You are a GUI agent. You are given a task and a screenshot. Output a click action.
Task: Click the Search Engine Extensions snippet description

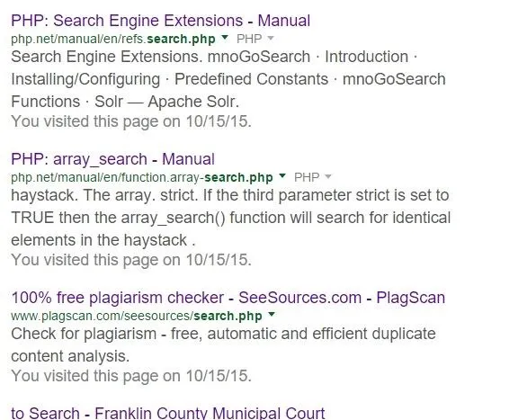[228, 79]
